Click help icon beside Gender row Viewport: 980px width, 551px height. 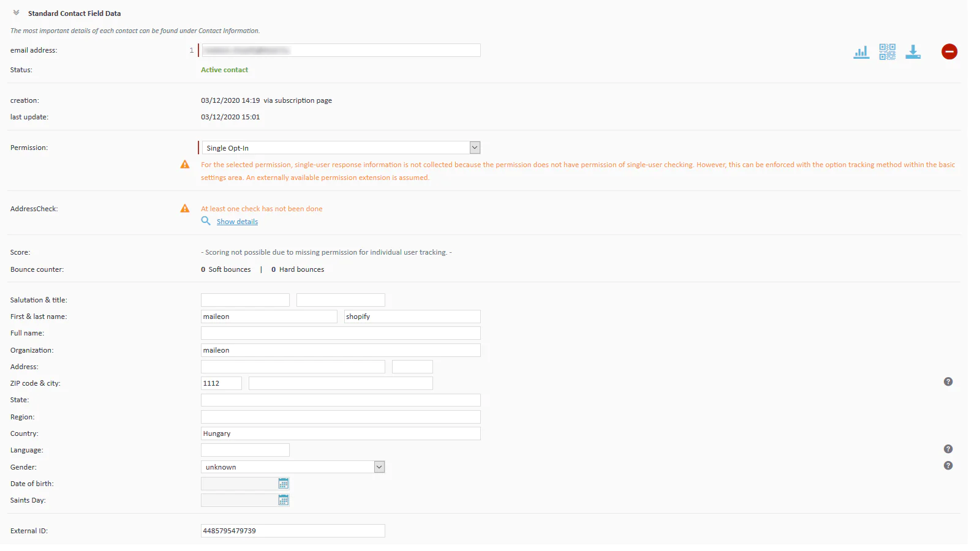948,466
